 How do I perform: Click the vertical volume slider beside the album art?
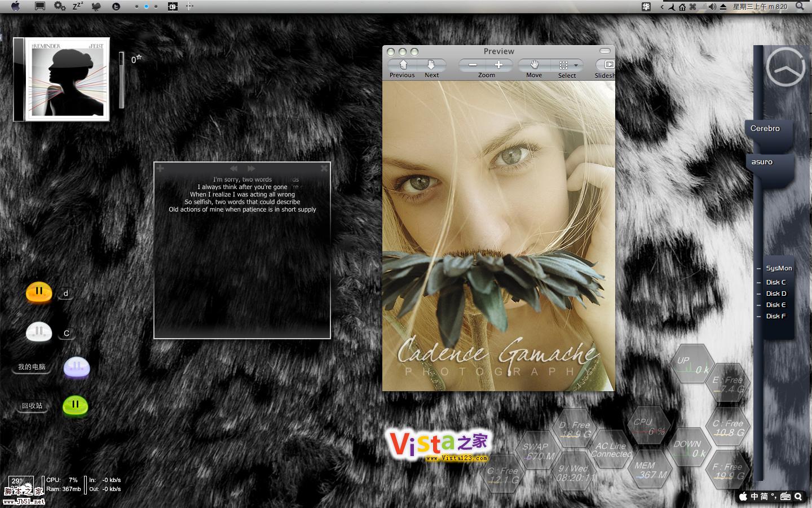point(121,80)
